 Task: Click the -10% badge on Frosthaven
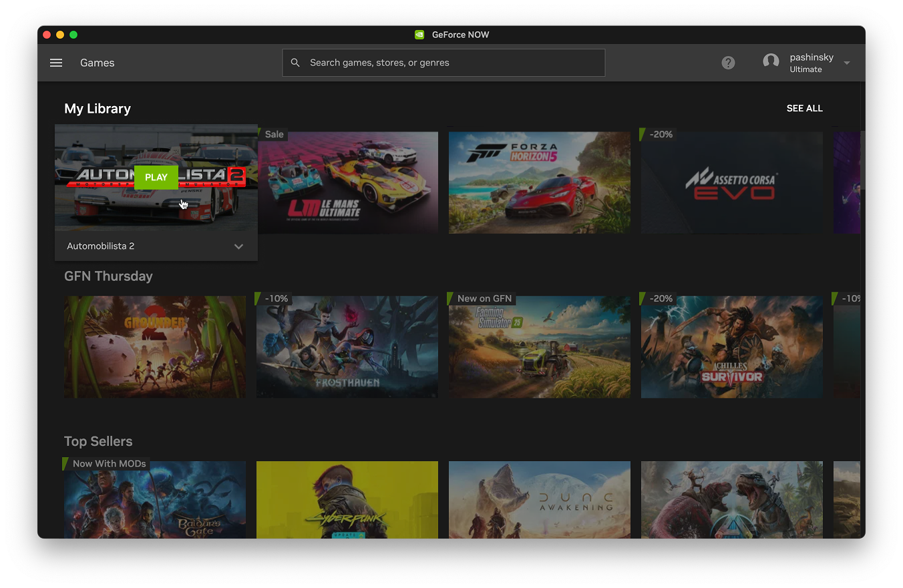coord(274,298)
